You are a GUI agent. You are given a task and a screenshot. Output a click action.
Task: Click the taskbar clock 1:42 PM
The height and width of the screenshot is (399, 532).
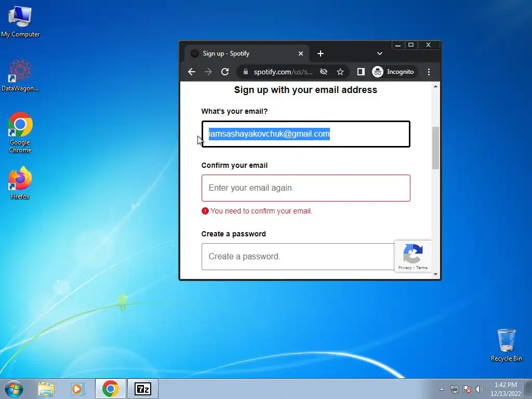[x=506, y=389]
